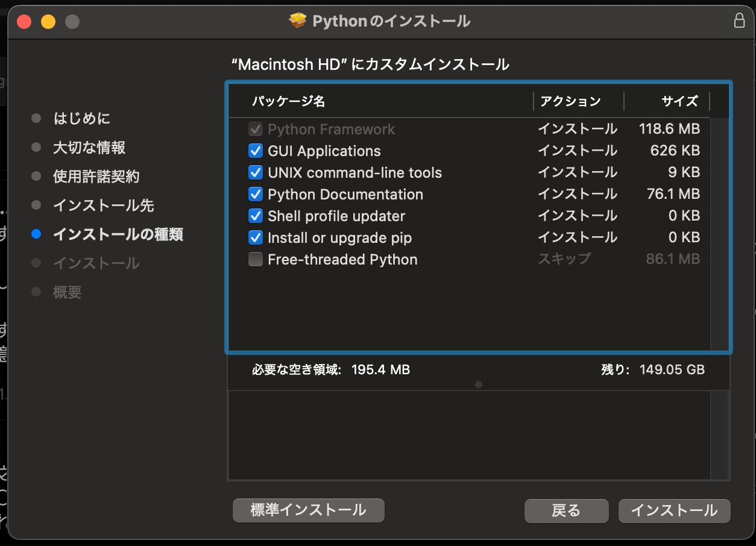Click the パッケージ名 column header
The width and height of the screenshot is (756, 546).
[x=288, y=101]
